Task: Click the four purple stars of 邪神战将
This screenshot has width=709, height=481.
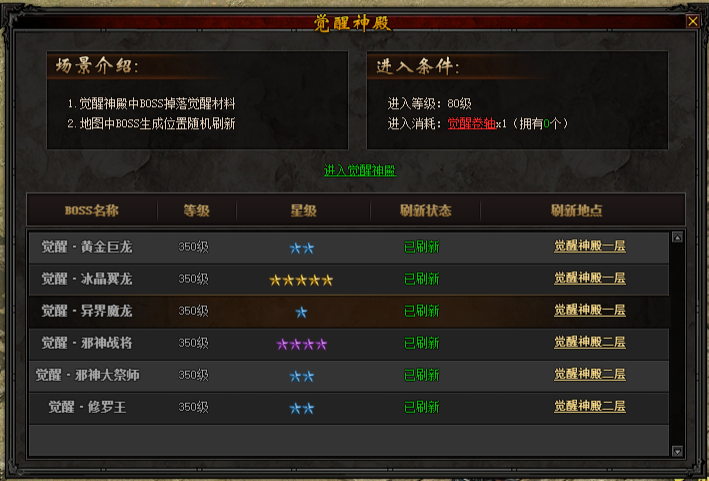Action: [x=301, y=345]
